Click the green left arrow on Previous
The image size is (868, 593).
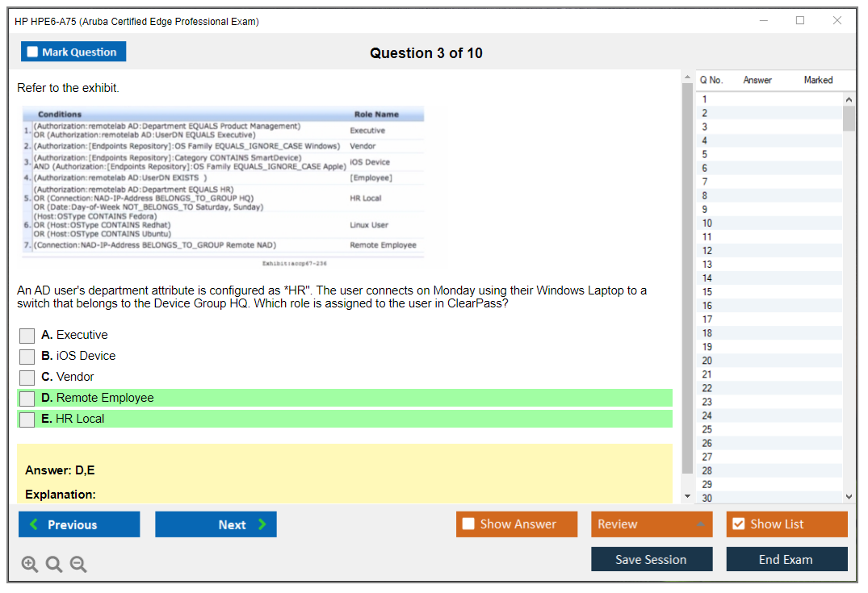[x=34, y=524]
